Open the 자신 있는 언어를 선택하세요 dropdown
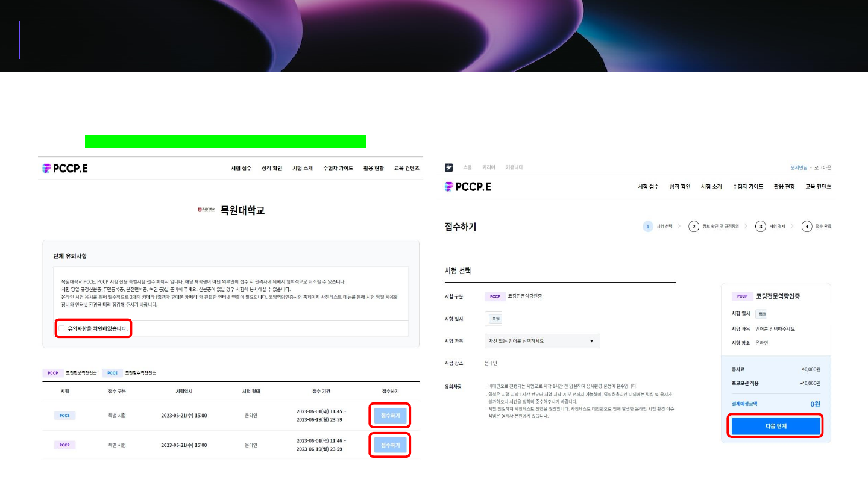The image size is (868, 488). click(542, 341)
